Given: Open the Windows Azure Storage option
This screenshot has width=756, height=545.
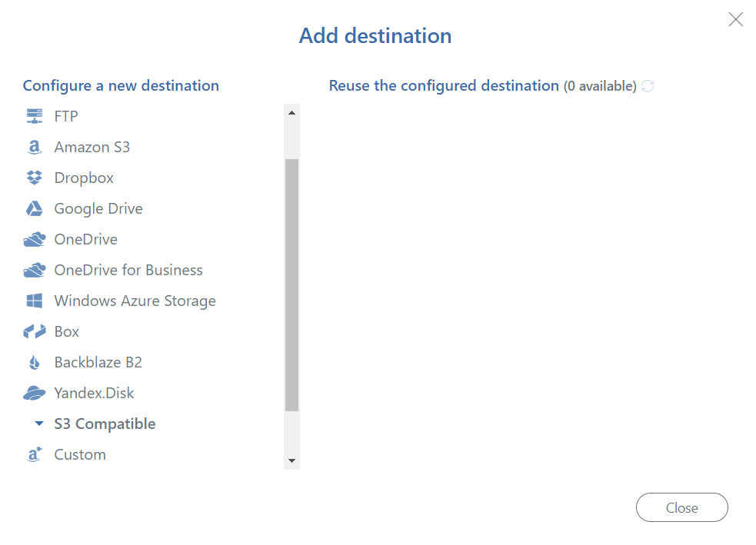Looking at the screenshot, I should tap(135, 301).
